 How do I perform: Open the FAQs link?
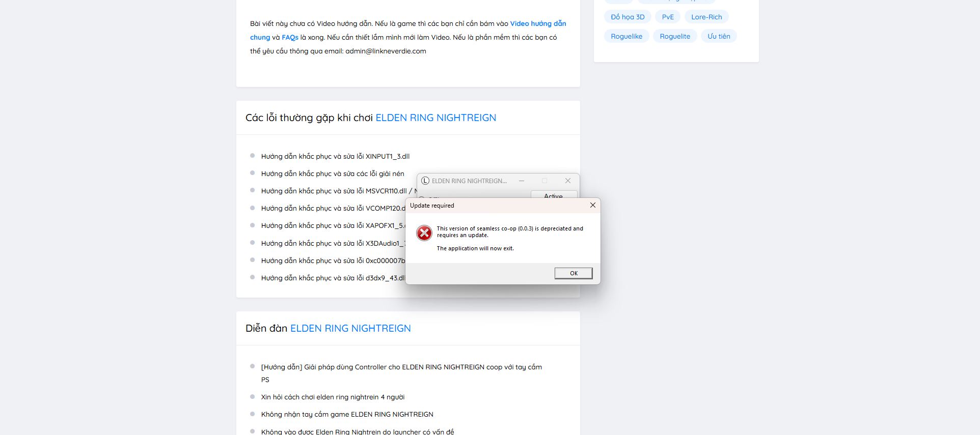coord(290,37)
